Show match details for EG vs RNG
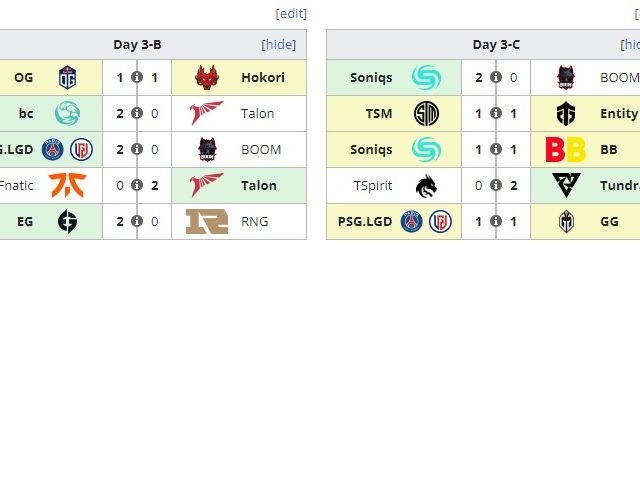The width and height of the screenshot is (640, 495). (137, 221)
